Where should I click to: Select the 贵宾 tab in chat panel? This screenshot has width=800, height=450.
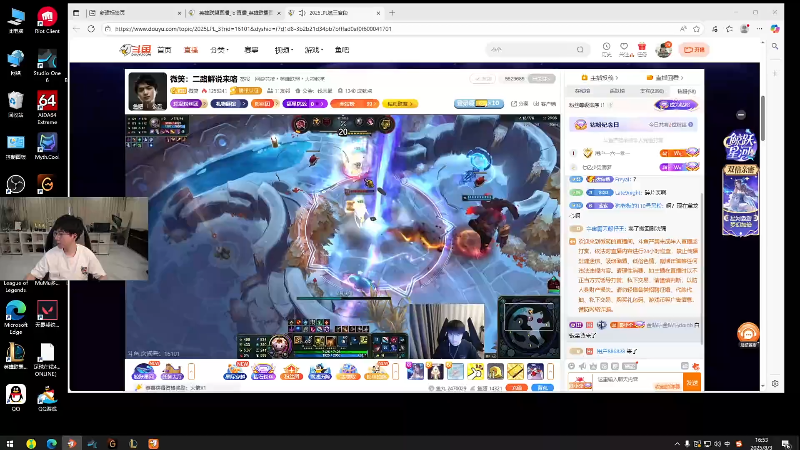point(652,91)
